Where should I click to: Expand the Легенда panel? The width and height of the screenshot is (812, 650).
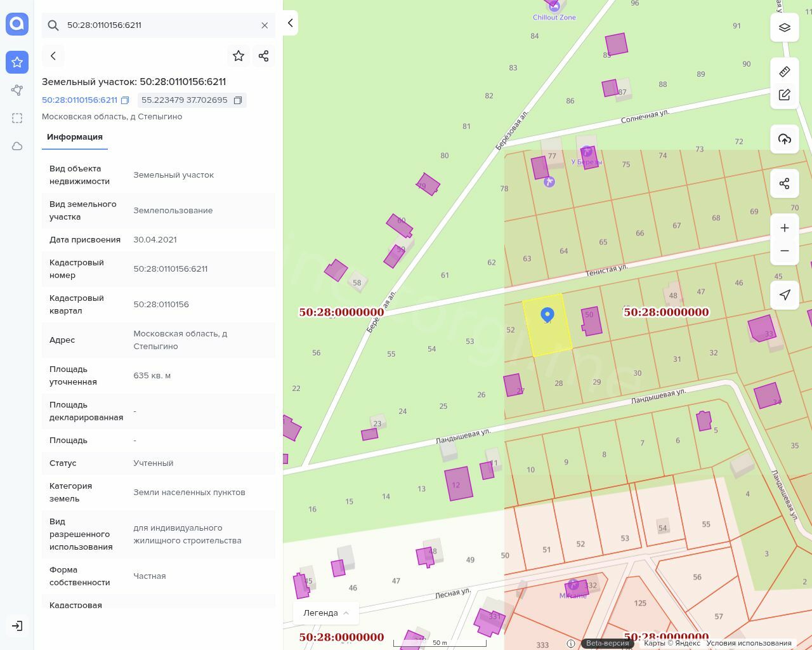tap(326, 613)
